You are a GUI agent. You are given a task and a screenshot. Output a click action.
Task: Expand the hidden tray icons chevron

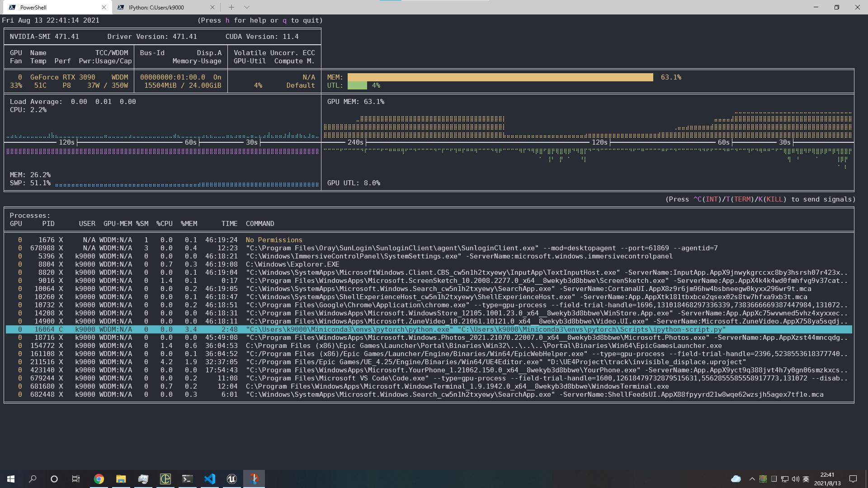click(x=752, y=479)
